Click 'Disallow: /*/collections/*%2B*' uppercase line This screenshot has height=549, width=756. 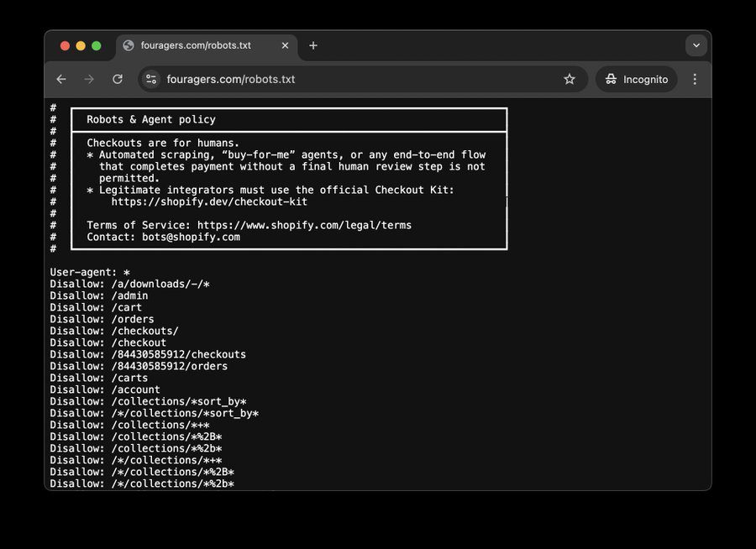point(142,472)
